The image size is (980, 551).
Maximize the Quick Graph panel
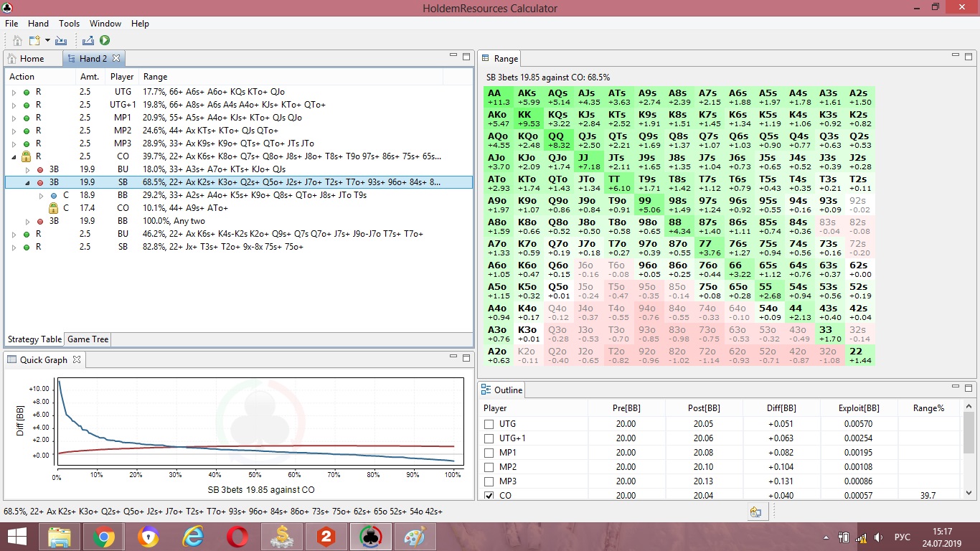pos(466,357)
